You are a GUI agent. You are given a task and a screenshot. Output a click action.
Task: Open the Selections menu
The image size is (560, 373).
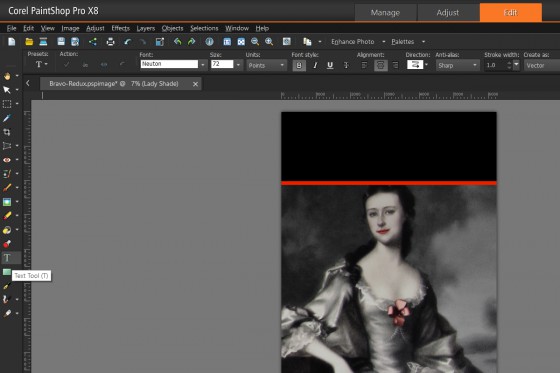(x=204, y=28)
